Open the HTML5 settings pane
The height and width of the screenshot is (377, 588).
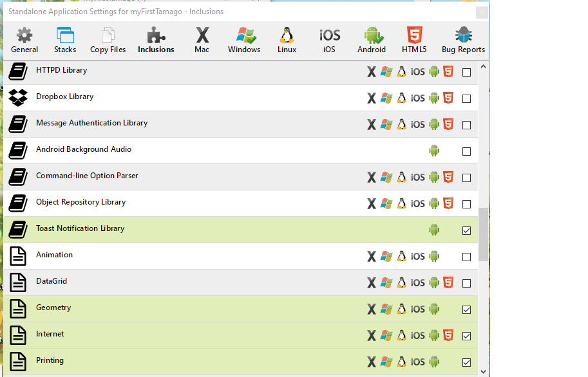click(x=414, y=40)
